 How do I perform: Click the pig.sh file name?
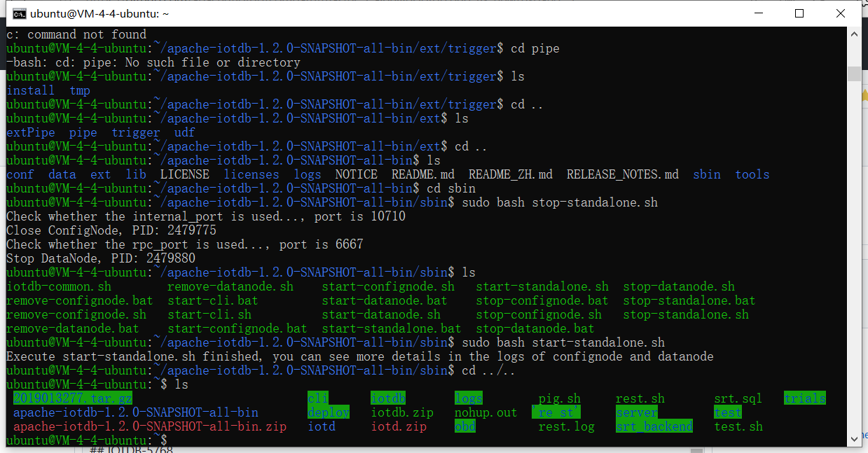[560, 398]
